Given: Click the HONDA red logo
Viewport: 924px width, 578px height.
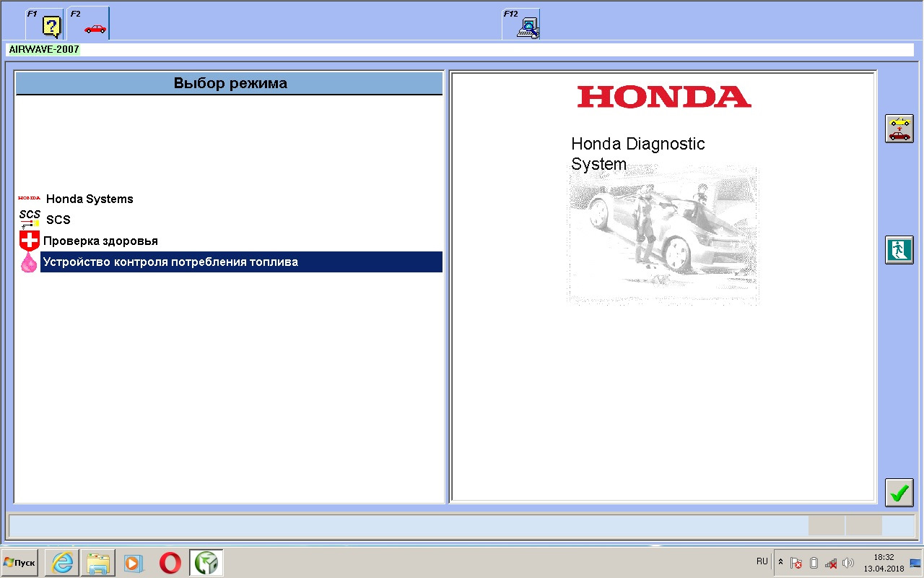Looking at the screenshot, I should [664, 97].
